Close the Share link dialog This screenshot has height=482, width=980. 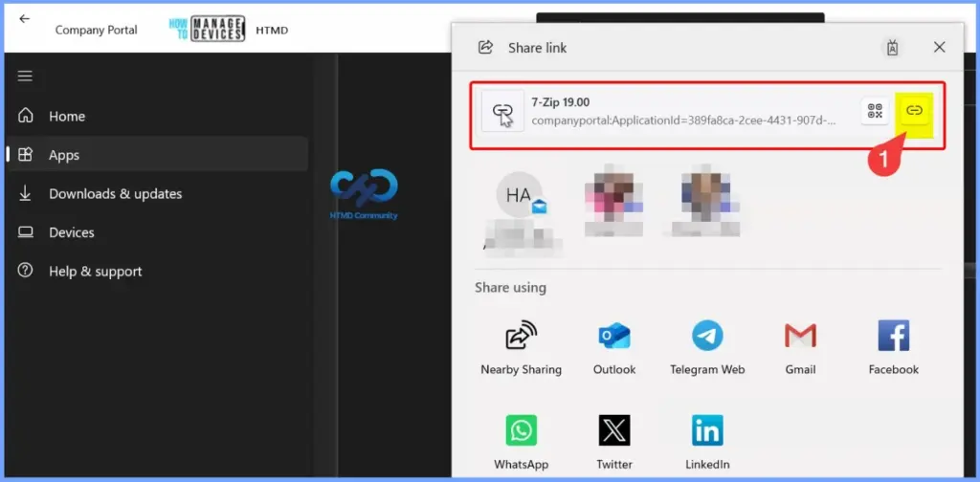click(939, 48)
